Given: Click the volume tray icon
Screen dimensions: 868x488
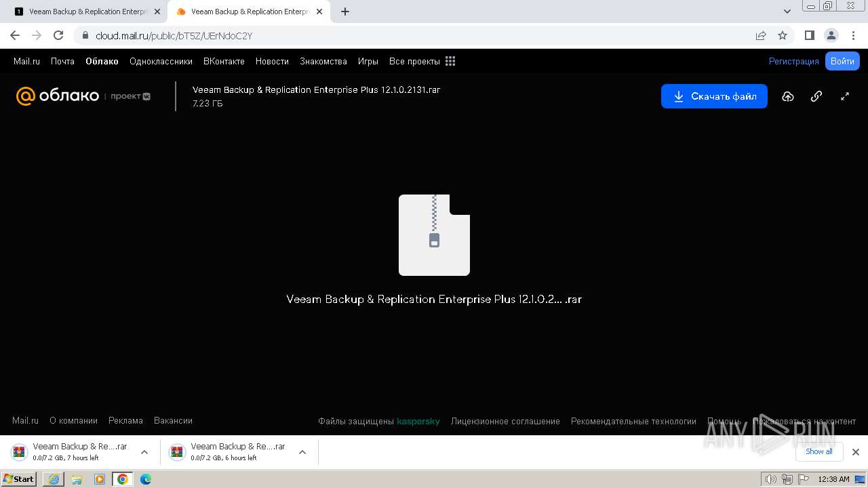Looking at the screenshot, I should [771, 479].
